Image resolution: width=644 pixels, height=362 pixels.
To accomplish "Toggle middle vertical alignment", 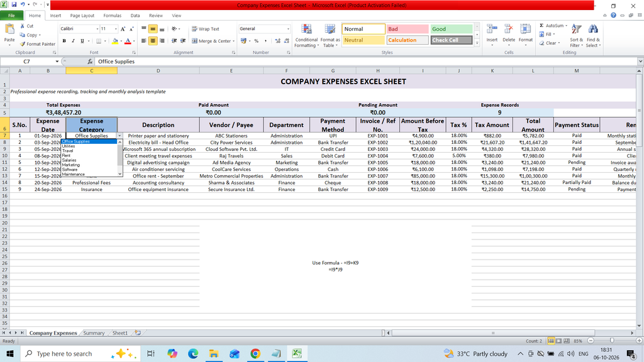I will (x=153, y=29).
